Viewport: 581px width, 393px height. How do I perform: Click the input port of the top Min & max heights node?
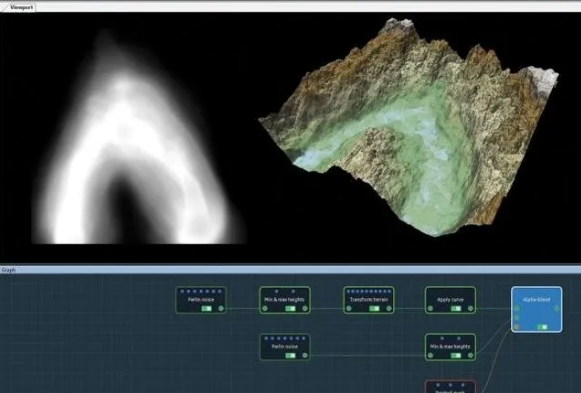click(265, 308)
